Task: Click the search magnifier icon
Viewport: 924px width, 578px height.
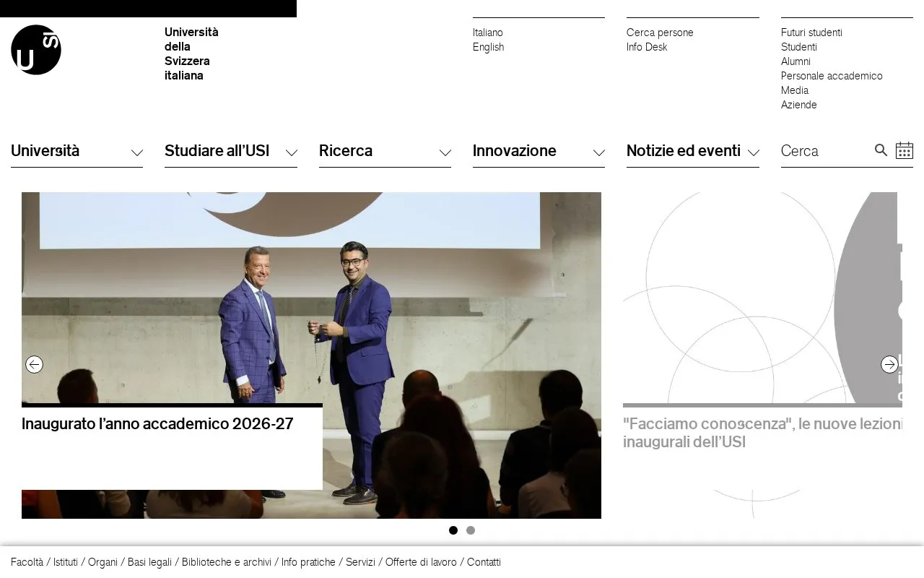Action: [x=881, y=150]
